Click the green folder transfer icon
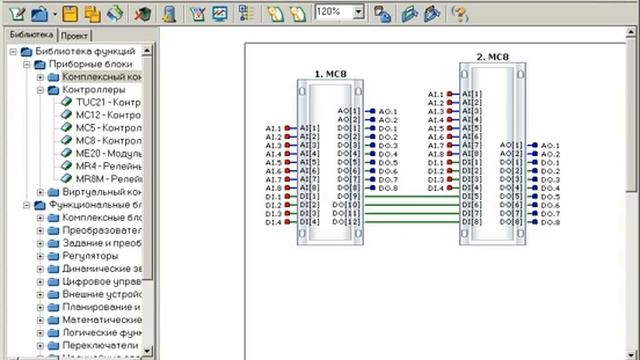This screenshot has width=640, height=360. point(409,14)
